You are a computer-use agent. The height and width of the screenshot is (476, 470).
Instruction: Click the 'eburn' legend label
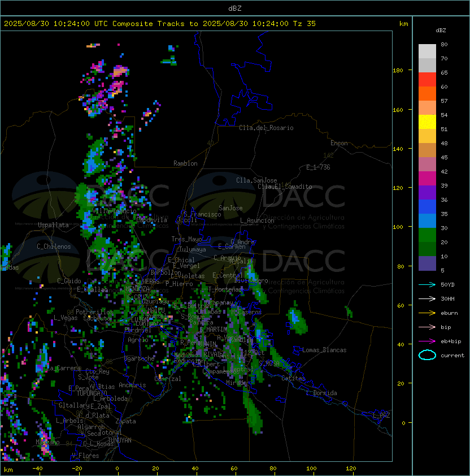pyautogui.click(x=449, y=313)
